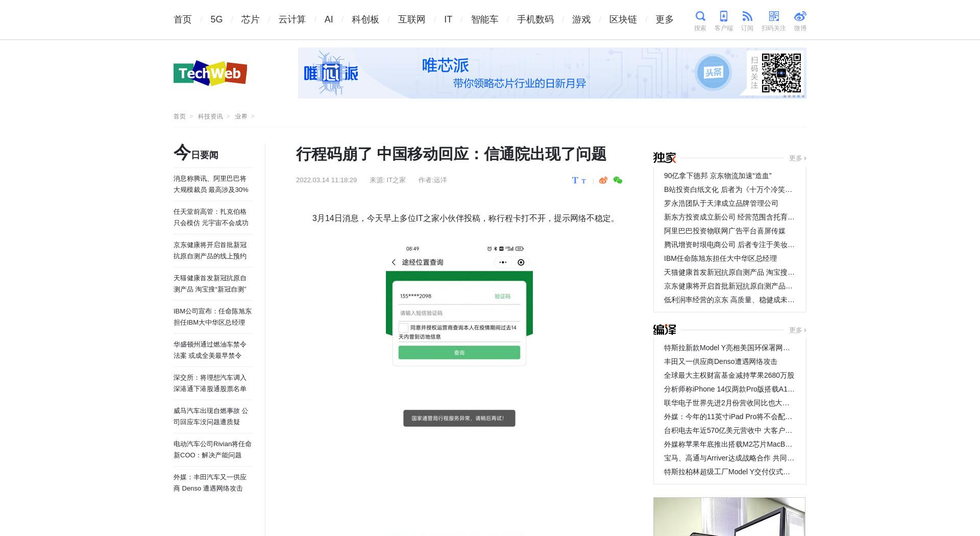
Task: Open 腾讯增资时垠电商公司 article
Action: pos(729,245)
